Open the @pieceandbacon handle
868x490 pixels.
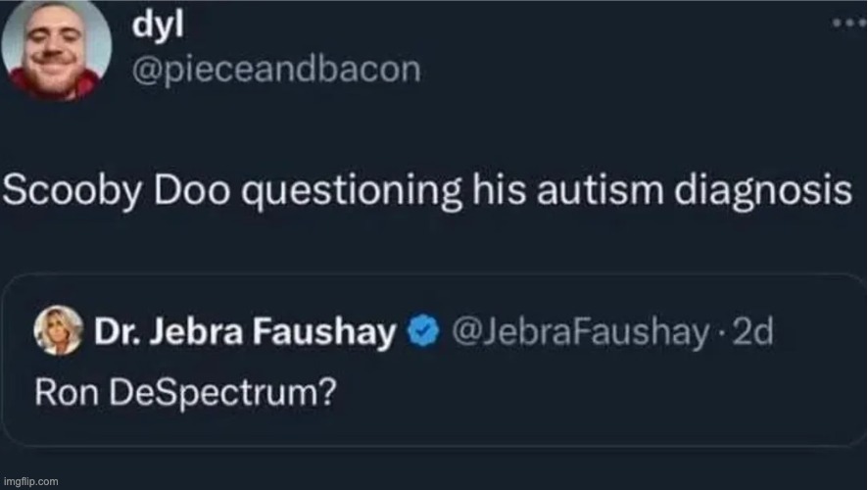pos(275,70)
